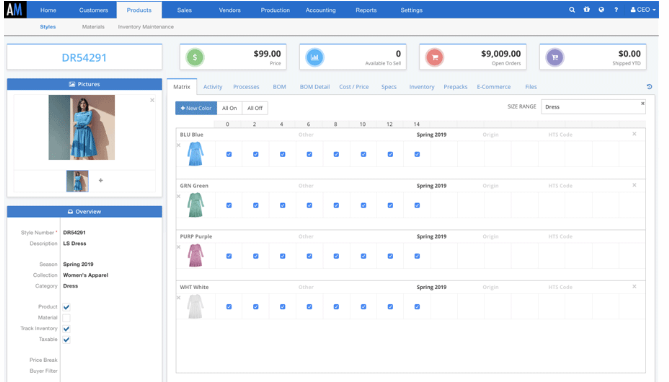
Task: Select the small picture thumbnail below
Action: (x=77, y=181)
